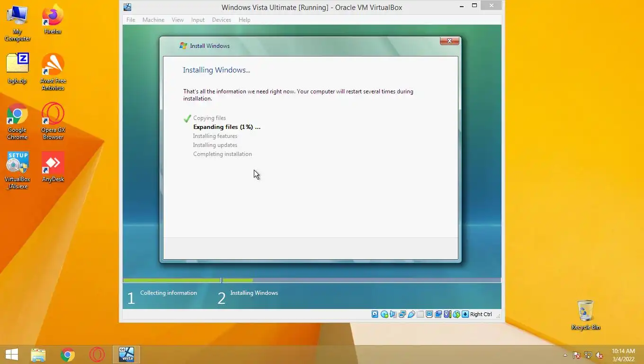Image resolution: width=644 pixels, height=364 pixels.
Task: Click the recording indicator in VirtualBox status bar
Action: pos(438,314)
